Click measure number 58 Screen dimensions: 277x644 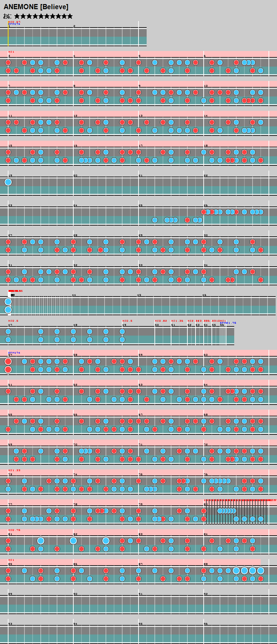(75, 355)
